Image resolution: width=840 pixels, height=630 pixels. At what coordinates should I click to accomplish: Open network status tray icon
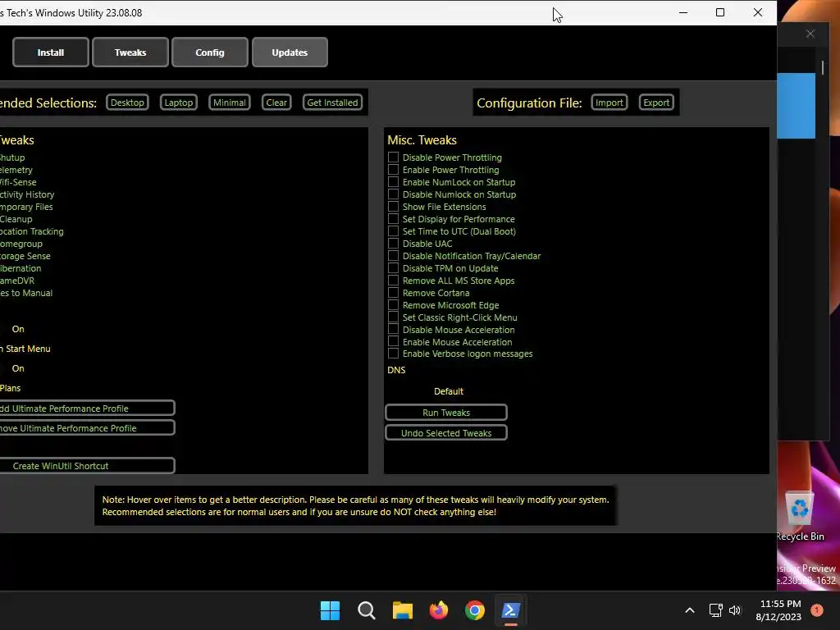pyautogui.click(x=715, y=610)
